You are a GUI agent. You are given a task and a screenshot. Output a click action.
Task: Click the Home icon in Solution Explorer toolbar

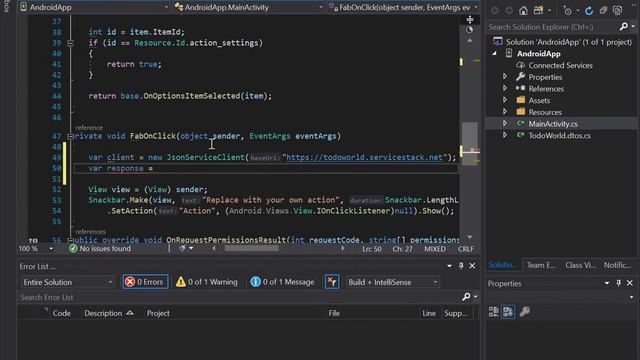pos(523,11)
